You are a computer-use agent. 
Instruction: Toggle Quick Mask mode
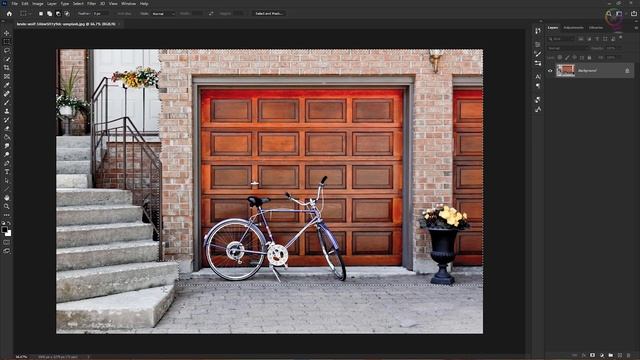[7, 242]
